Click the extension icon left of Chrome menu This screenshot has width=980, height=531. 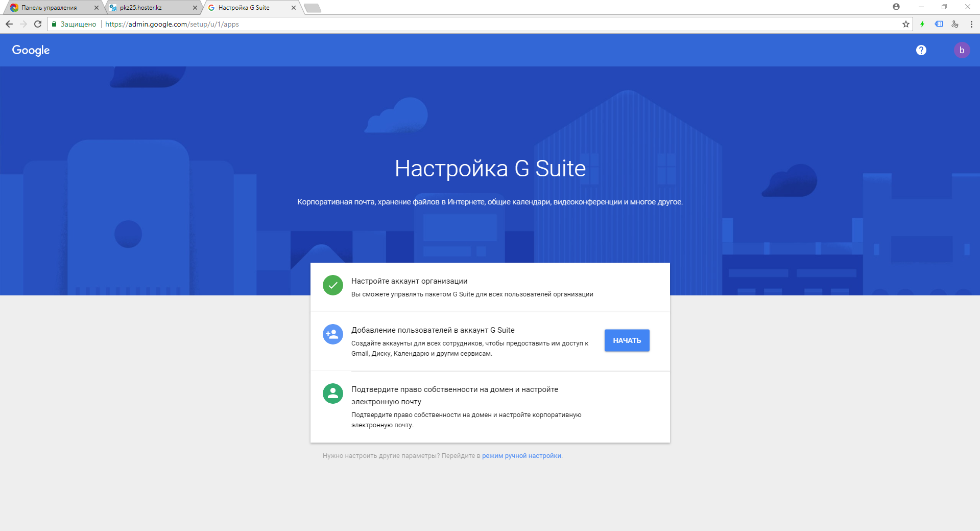click(955, 24)
